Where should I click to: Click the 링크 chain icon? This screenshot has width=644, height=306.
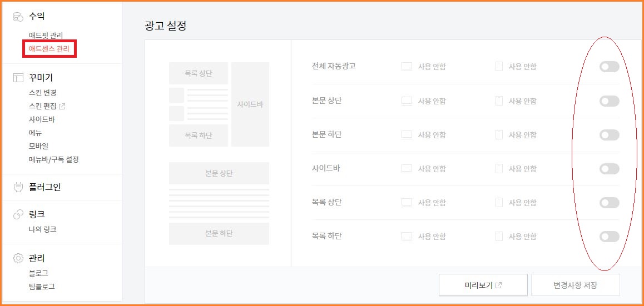18,214
